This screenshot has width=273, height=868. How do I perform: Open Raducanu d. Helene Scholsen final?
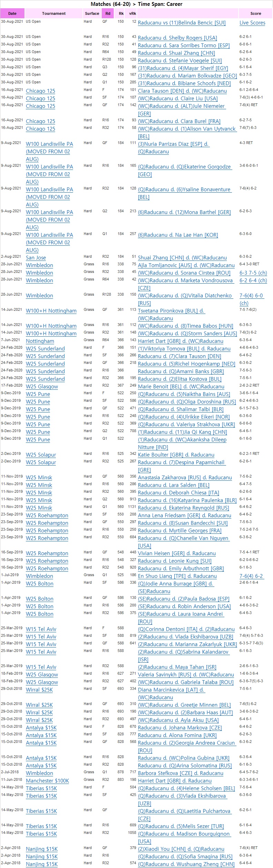186,788
